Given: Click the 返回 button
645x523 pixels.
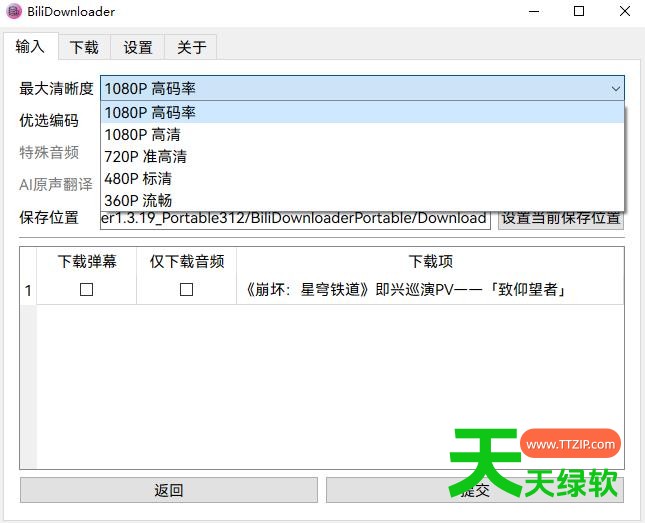Looking at the screenshot, I should click(169, 490).
